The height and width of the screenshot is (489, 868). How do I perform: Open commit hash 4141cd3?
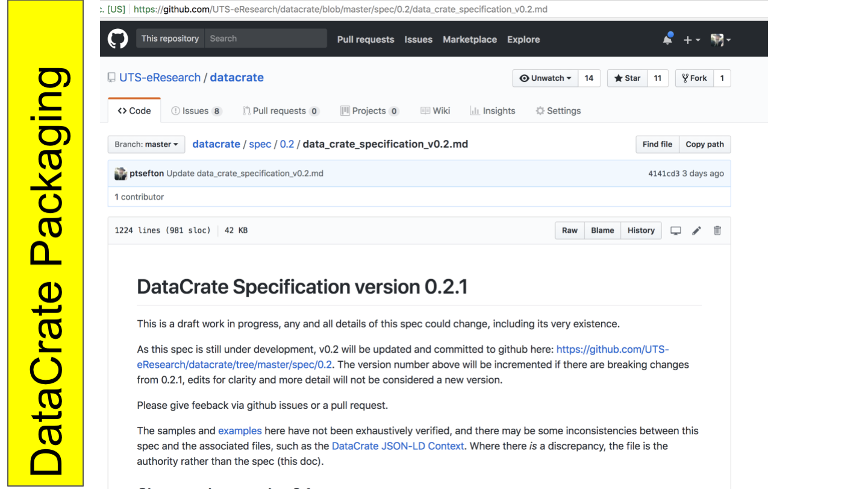[x=664, y=174]
